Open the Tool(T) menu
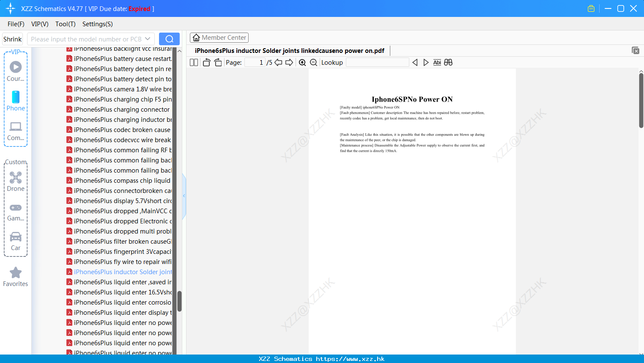 pyautogui.click(x=66, y=24)
